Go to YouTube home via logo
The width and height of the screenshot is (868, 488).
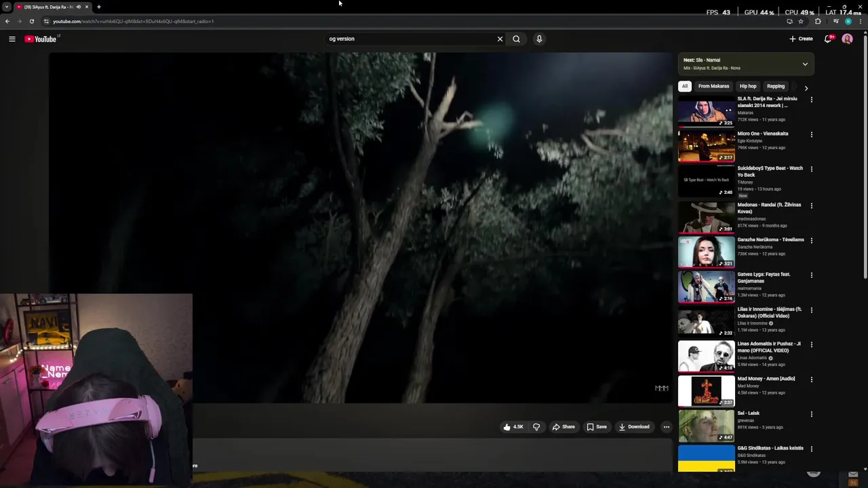[x=41, y=39]
